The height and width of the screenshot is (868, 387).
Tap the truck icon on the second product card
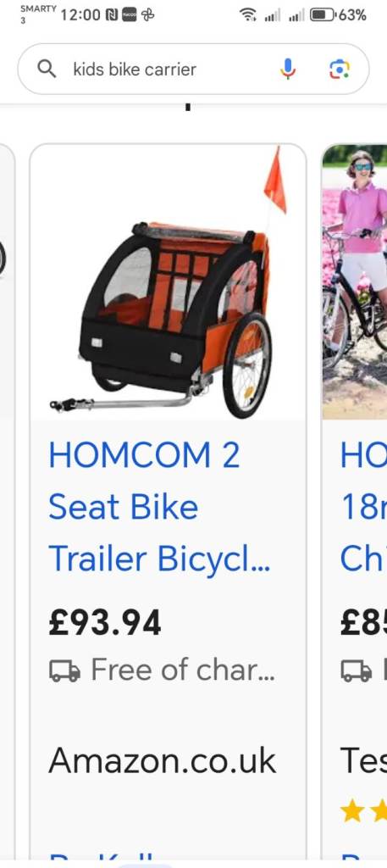[x=357, y=670]
